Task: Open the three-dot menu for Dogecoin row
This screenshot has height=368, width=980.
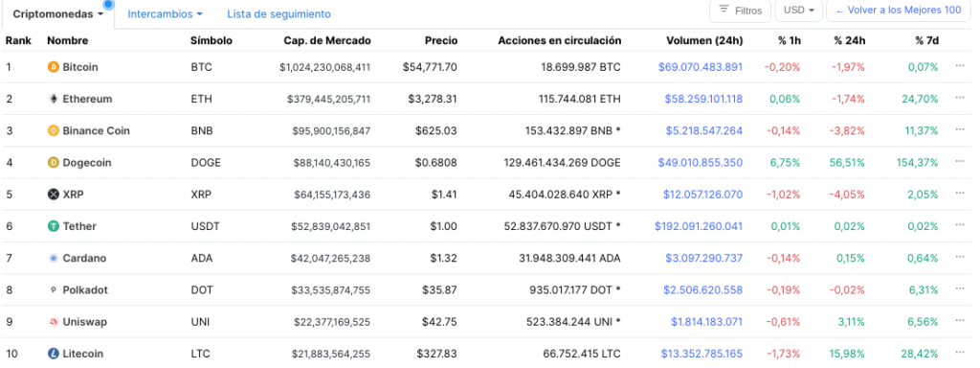Action: pyautogui.click(x=960, y=161)
